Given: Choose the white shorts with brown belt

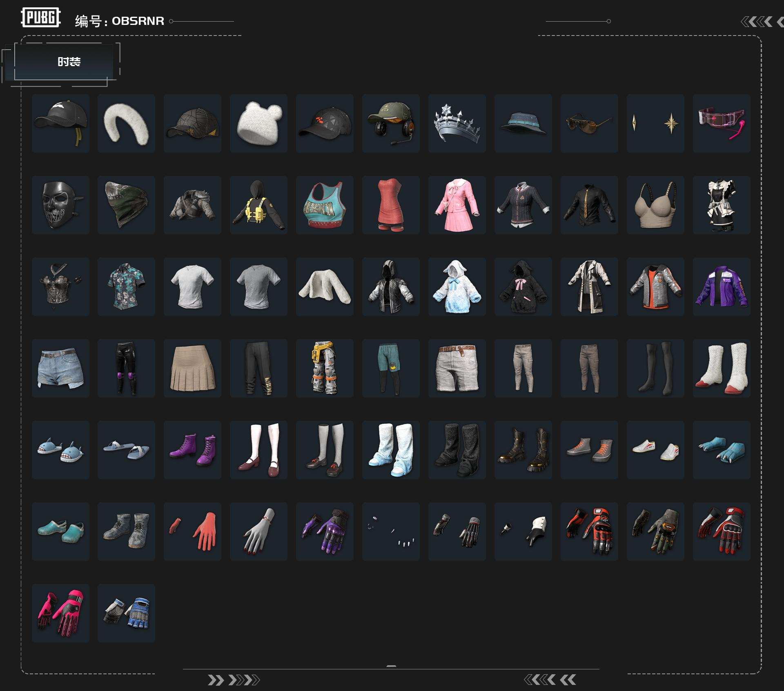Looking at the screenshot, I should pyautogui.click(x=457, y=368).
